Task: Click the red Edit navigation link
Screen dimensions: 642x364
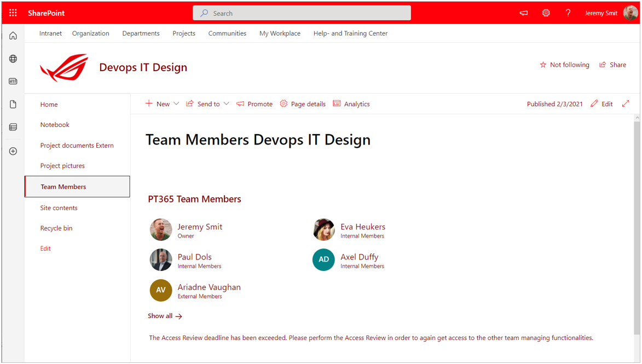Action: (45, 249)
